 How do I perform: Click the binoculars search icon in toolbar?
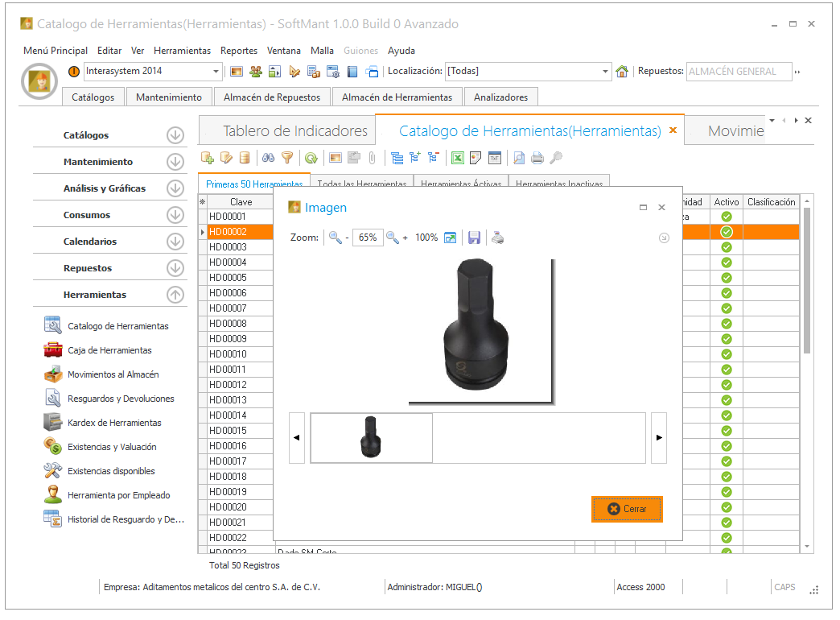click(x=270, y=158)
